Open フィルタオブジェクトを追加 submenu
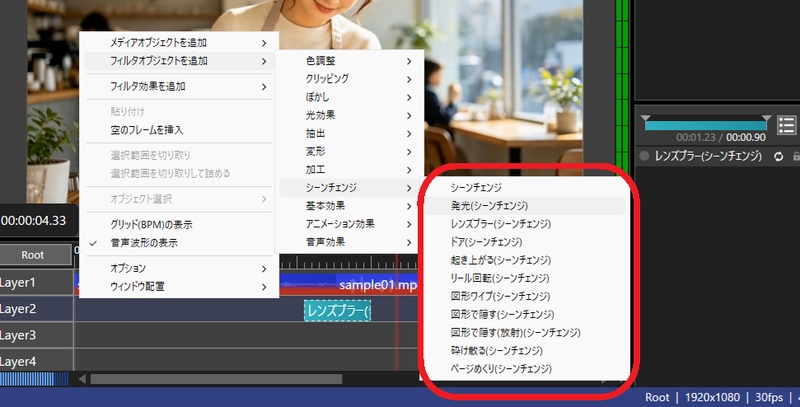The height and width of the screenshot is (407, 800). 179,61
